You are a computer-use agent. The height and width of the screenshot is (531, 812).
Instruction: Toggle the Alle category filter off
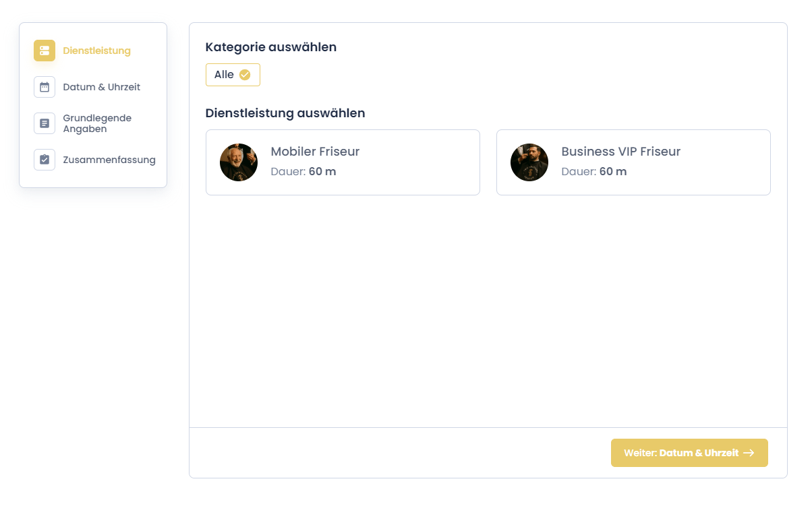(233, 75)
